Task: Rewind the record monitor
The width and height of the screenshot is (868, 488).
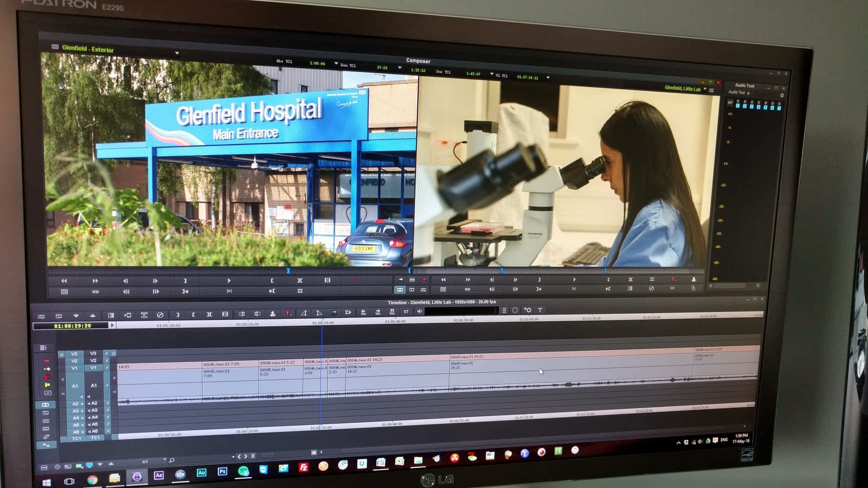Action: coord(443,280)
